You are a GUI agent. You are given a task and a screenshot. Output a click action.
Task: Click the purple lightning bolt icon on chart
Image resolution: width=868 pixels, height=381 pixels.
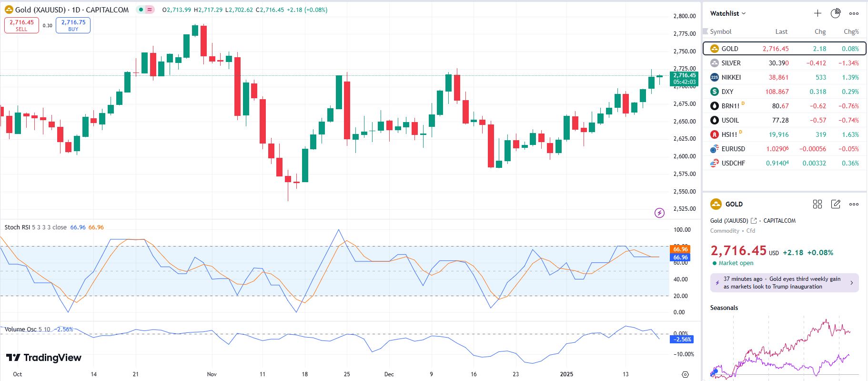click(659, 213)
